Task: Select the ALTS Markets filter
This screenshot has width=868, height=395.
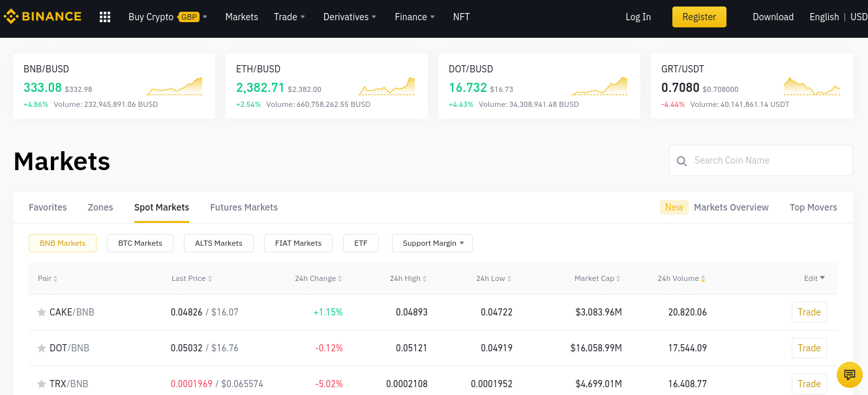Action: tap(218, 243)
